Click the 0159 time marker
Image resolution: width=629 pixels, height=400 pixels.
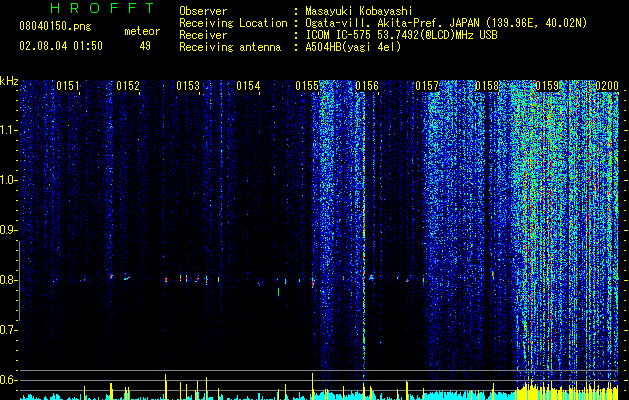point(547,86)
